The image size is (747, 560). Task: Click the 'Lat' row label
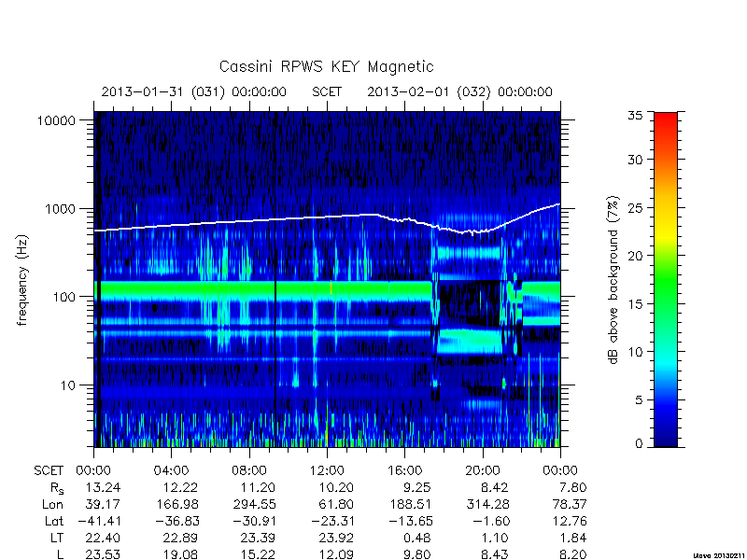[54, 521]
